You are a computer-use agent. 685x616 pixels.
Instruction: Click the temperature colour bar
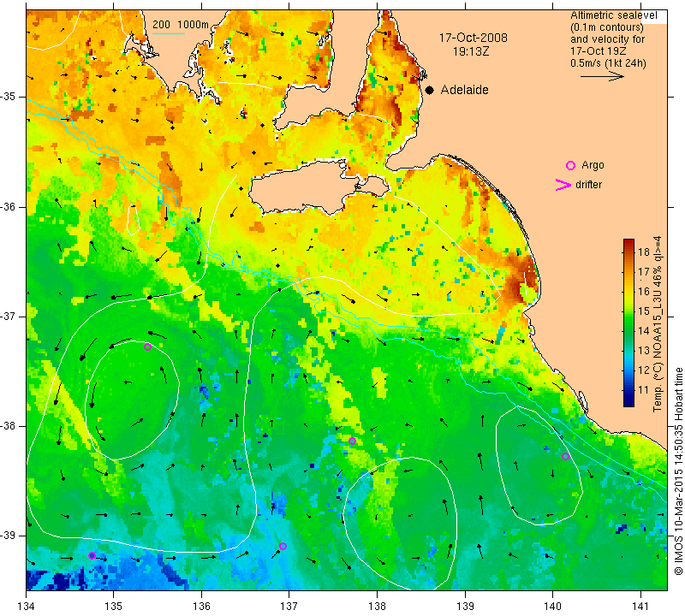[628, 323]
